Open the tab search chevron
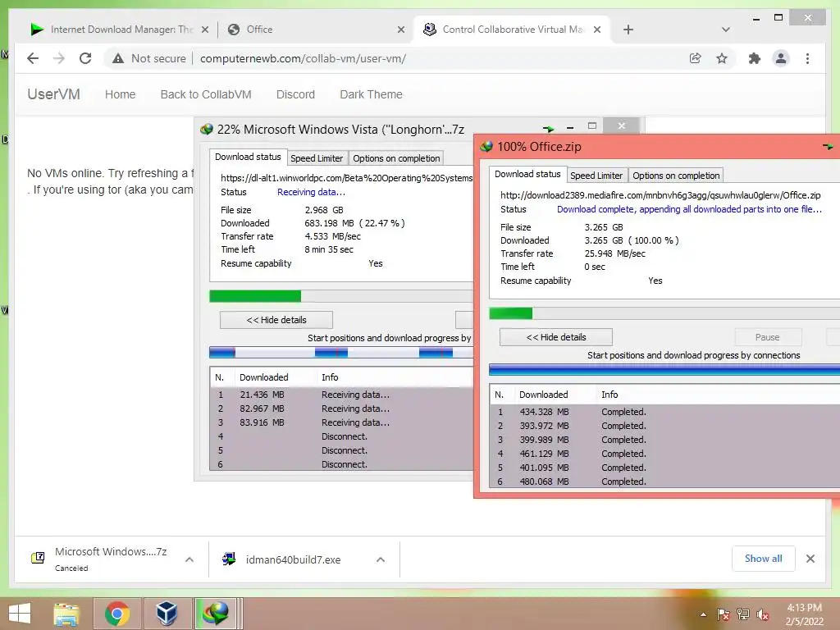 [725, 30]
